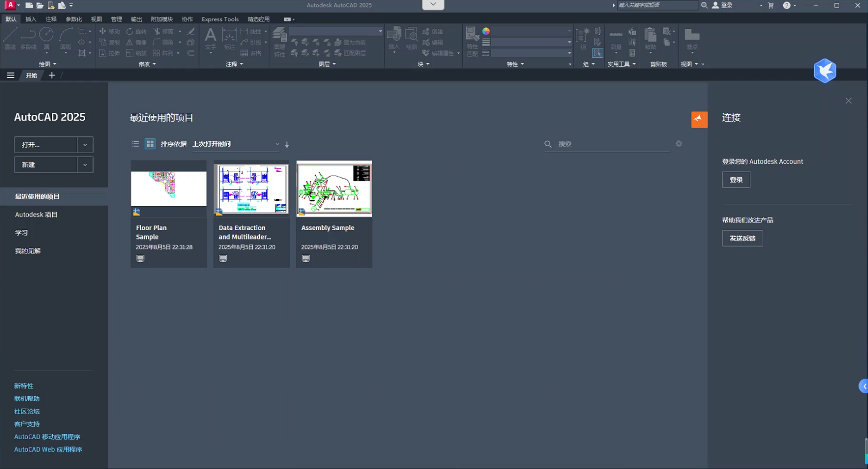Expand the 新建 dropdown arrow
868x469 pixels.
[85, 165]
